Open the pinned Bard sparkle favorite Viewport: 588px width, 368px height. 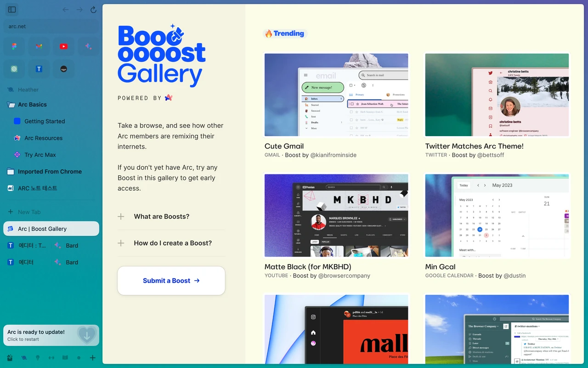point(88,46)
